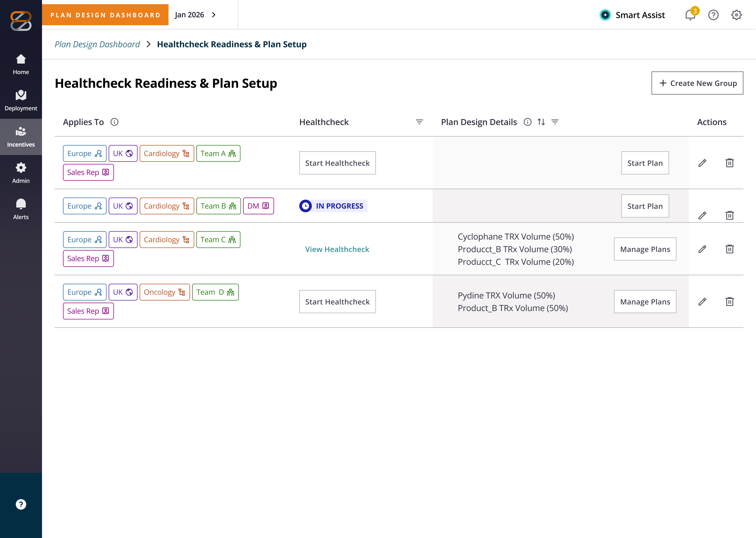Click Create New Group button
This screenshot has height=538, width=756.
click(x=697, y=83)
